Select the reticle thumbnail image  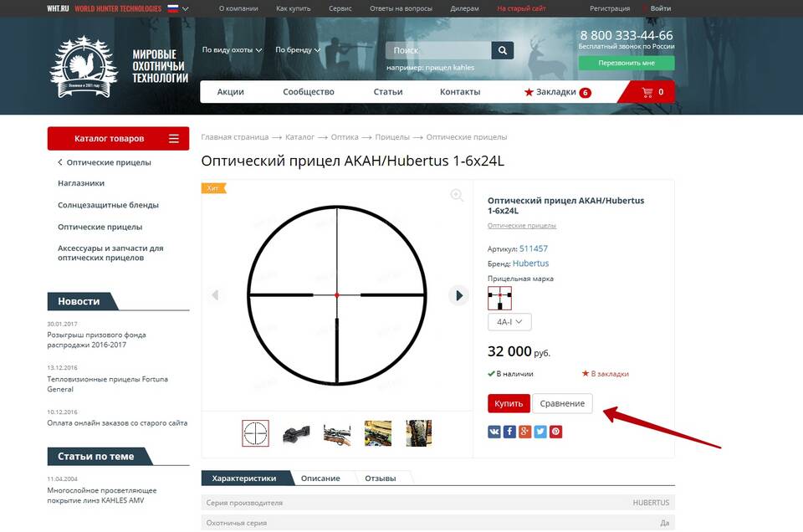tap(255, 433)
